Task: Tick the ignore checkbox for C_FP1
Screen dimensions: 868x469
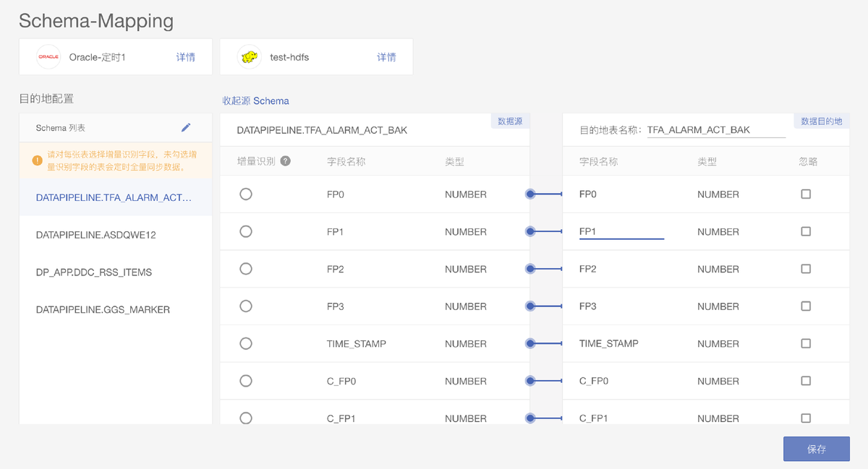Action: 806,418
